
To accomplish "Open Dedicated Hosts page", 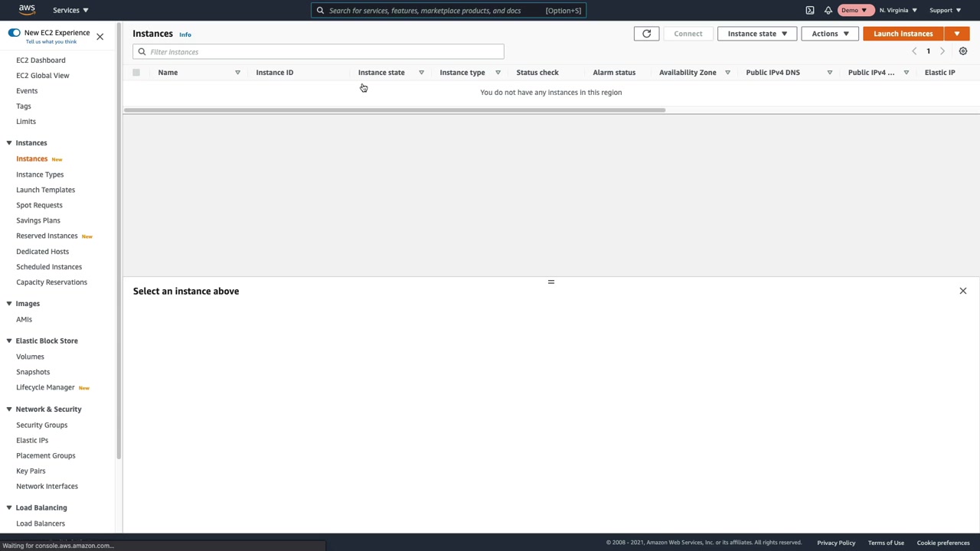I will click(x=43, y=252).
